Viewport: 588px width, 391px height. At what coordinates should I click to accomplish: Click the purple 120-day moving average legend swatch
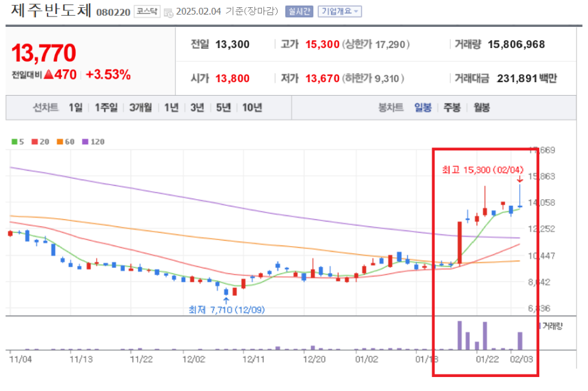coord(85,142)
